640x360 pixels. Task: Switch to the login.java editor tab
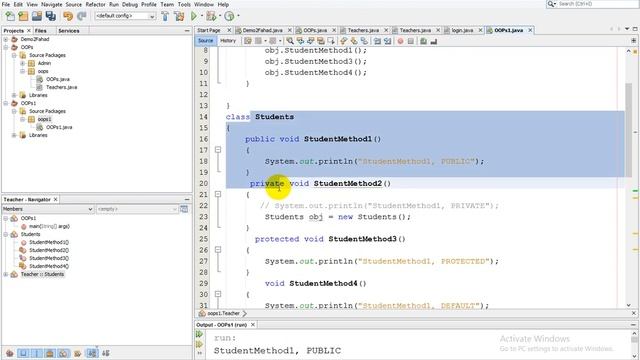(462, 30)
